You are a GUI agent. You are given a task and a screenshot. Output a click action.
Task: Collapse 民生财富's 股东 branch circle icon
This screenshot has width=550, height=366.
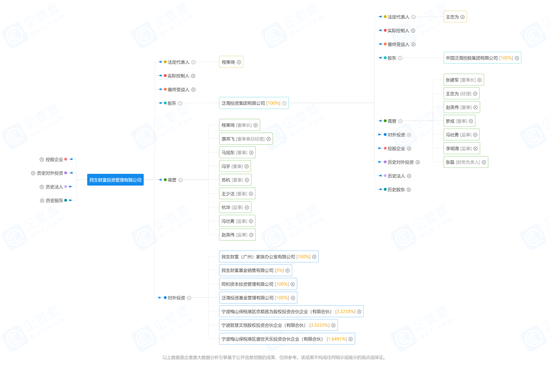180,103
